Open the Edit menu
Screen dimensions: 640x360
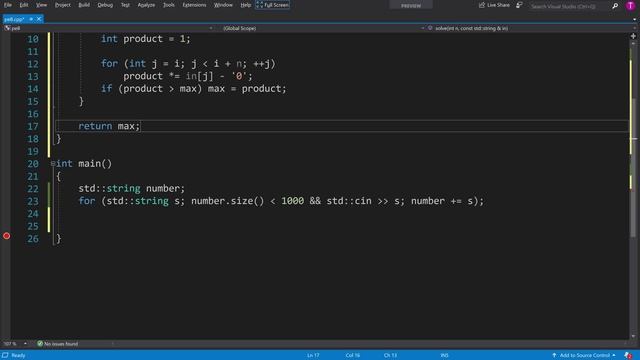click(24, 5)
